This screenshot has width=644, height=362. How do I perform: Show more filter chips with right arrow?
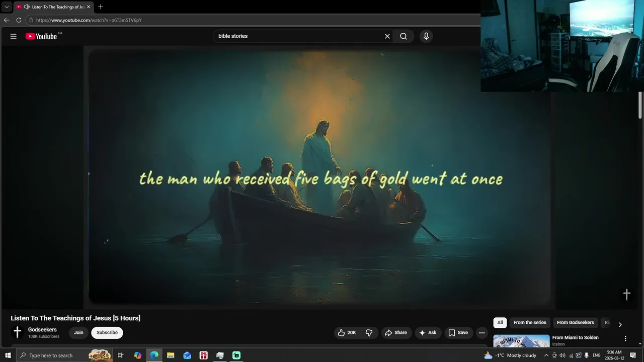click(x=620, y=325)
